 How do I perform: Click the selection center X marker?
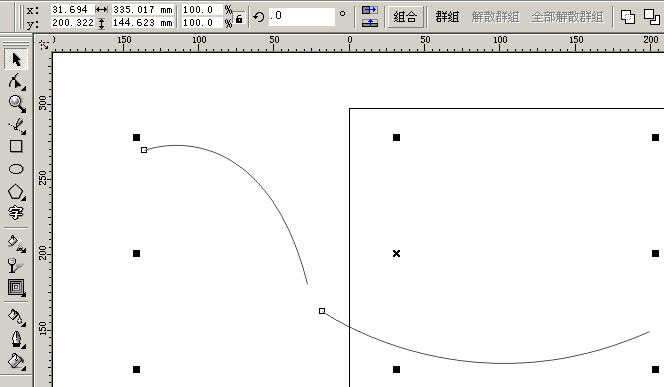[x=396, y=254]
